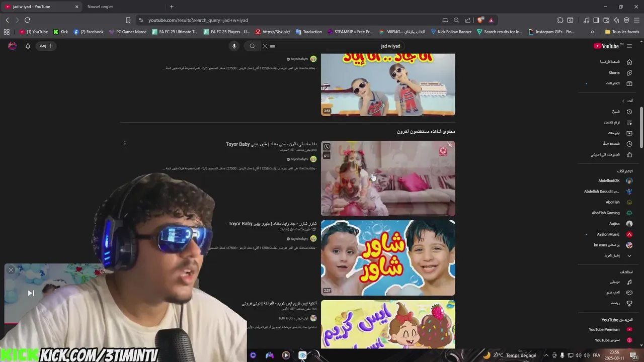Screen dimensions: 644x362
Task: Open YouTube Premium link in sidebar
Action: (610, 329)
